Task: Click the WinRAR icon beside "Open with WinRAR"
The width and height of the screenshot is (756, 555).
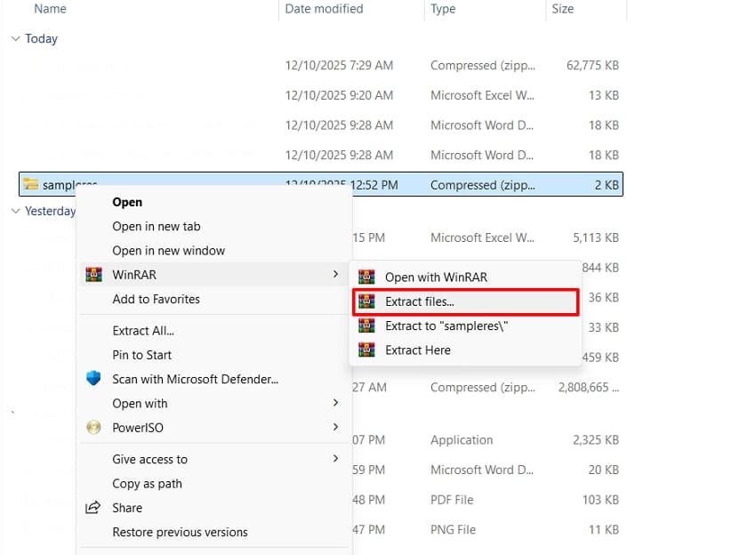Action: point(368,277)
